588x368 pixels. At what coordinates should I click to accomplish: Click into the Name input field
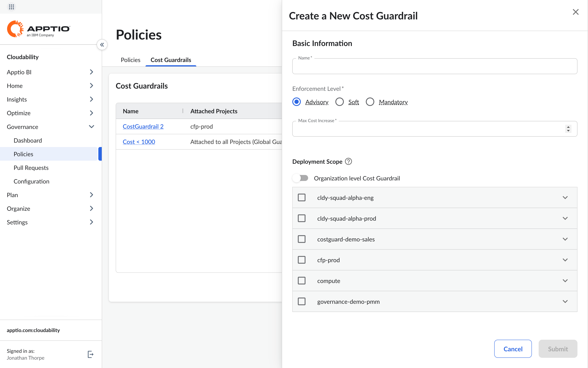[x=435, y=66]
